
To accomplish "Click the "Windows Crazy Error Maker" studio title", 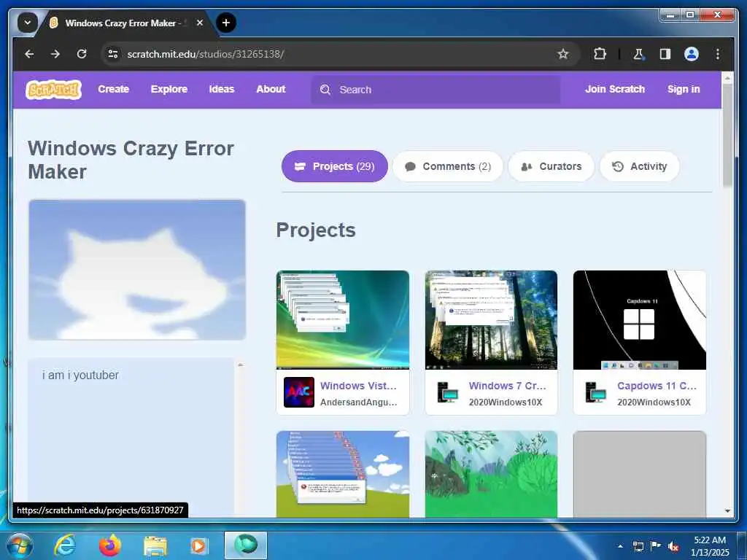I will (131, 160).
